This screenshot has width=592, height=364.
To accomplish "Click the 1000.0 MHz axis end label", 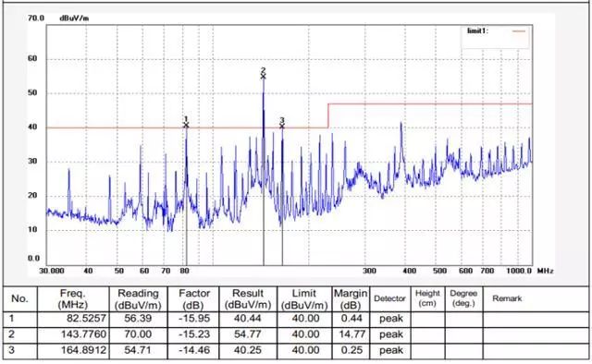I will point(519,271).
